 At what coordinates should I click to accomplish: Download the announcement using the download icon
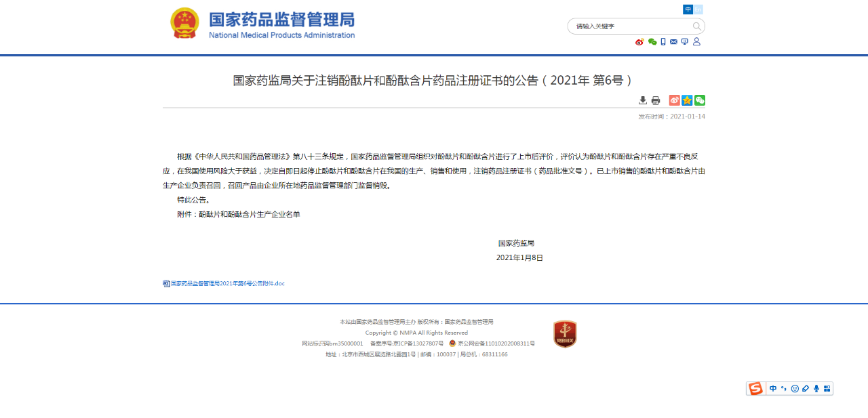tap(643, 100)
